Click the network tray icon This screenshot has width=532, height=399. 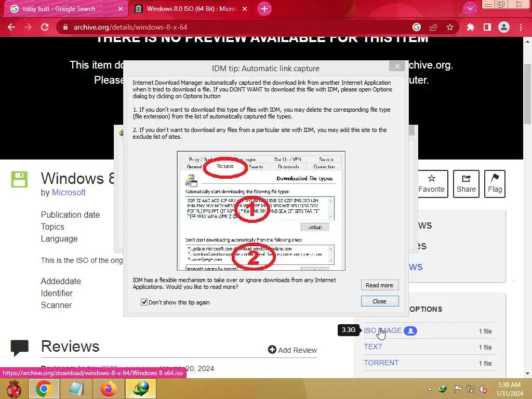(x=471, y=389)
